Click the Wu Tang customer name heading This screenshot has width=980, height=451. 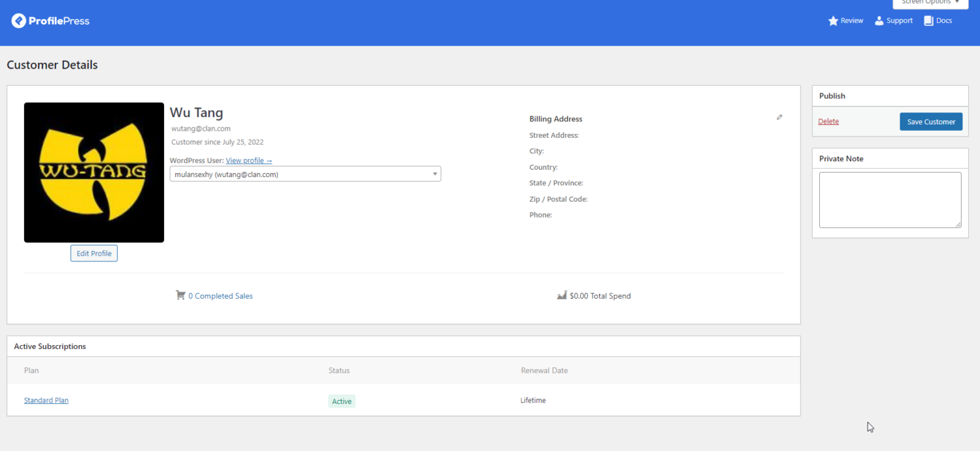197,112
